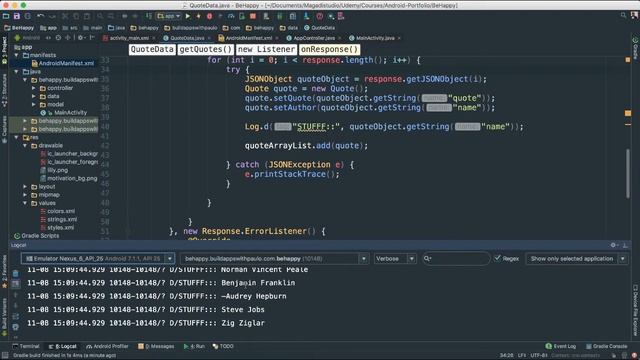Image resolution: width=640 pixels, height=360 pixels.
Task: Open the Gradle Console tool window
Action: 607,346
